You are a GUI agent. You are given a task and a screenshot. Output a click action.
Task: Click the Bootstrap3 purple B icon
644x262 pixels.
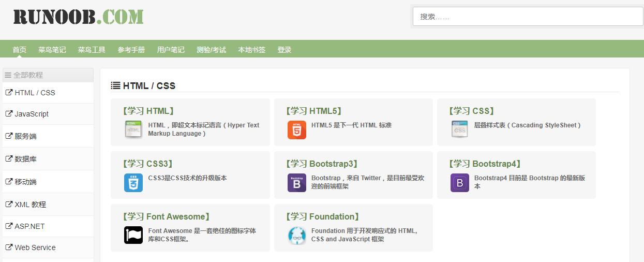(297, 183)
